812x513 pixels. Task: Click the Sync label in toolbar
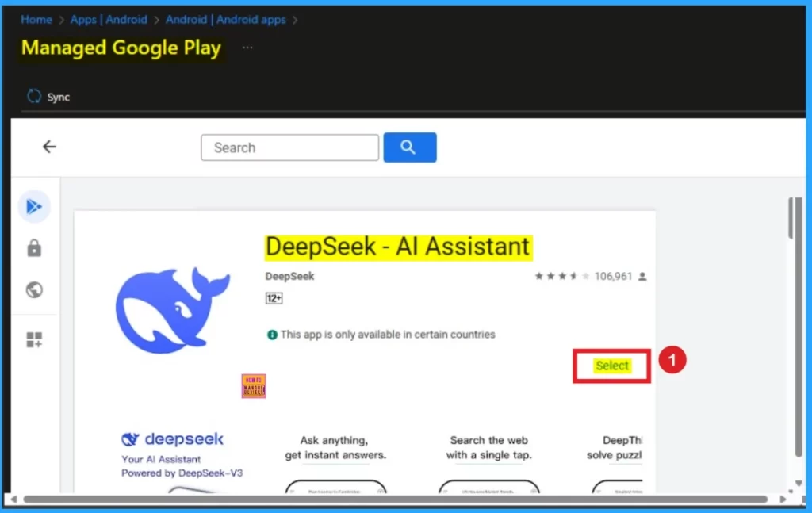click(x=59, y=98)
